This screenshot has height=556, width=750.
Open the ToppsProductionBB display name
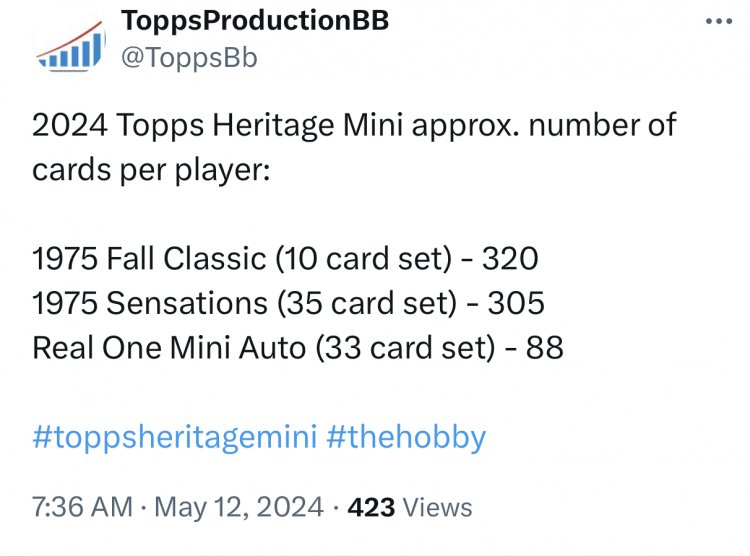pyautogui.click(x=255, y=21)
